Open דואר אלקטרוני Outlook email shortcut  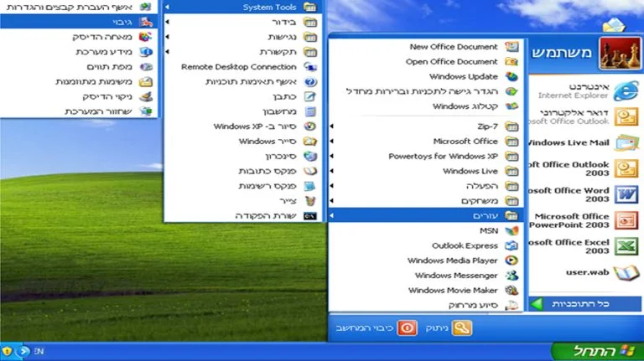tap(584, 117)
